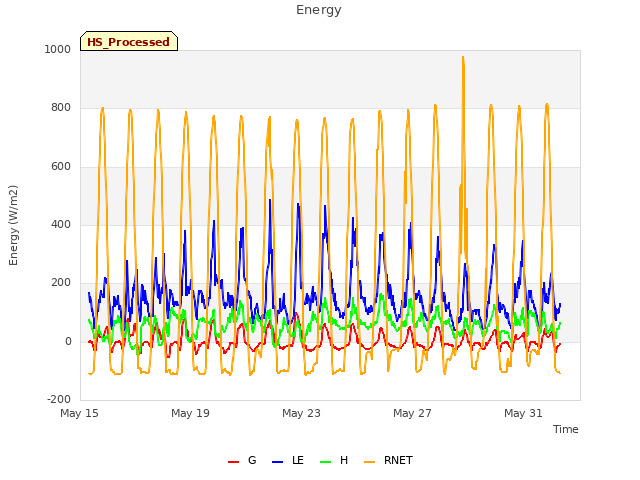Click the red G legend swatch

pyautogui.click(x=233, y=462)
